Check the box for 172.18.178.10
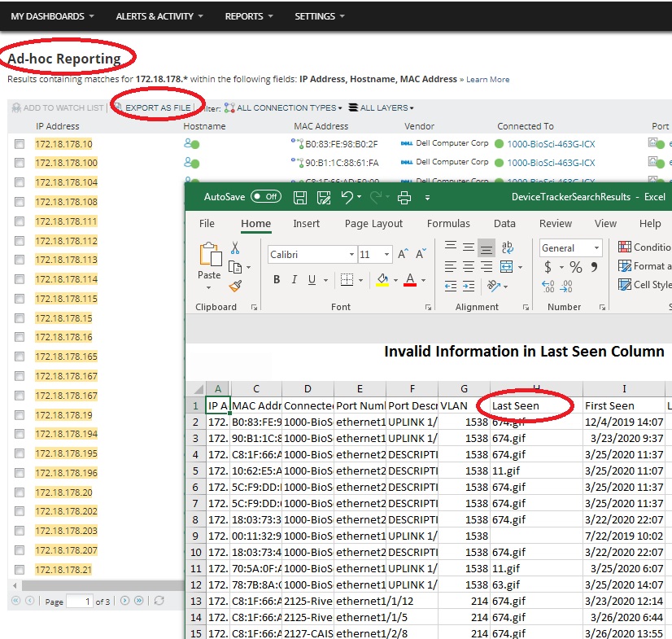Image resolution: width=672 pixels, height=639 pixels. coord(20,144)
